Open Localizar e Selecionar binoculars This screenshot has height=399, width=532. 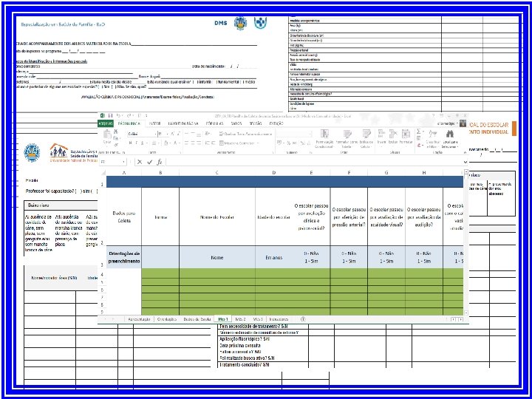(x=450, y=139)
